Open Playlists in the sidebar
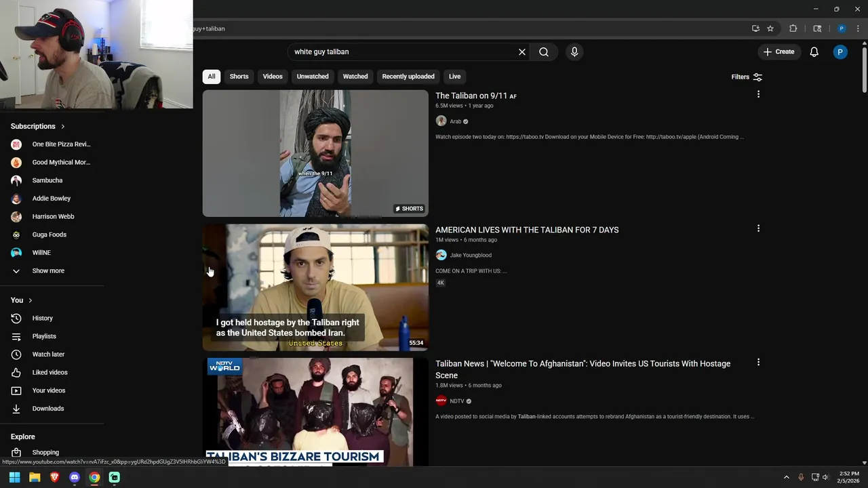 point(52,336)
